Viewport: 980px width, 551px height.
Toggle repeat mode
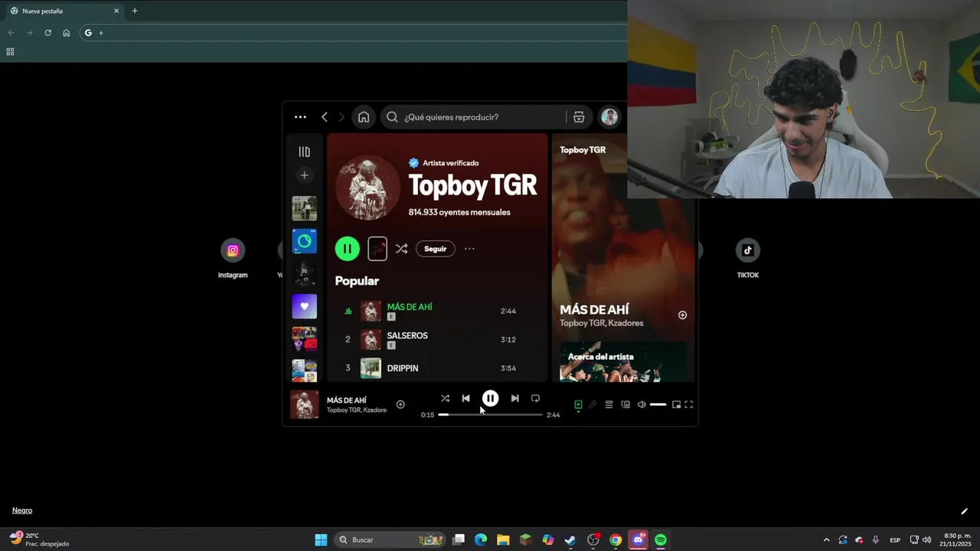[535, 399]
